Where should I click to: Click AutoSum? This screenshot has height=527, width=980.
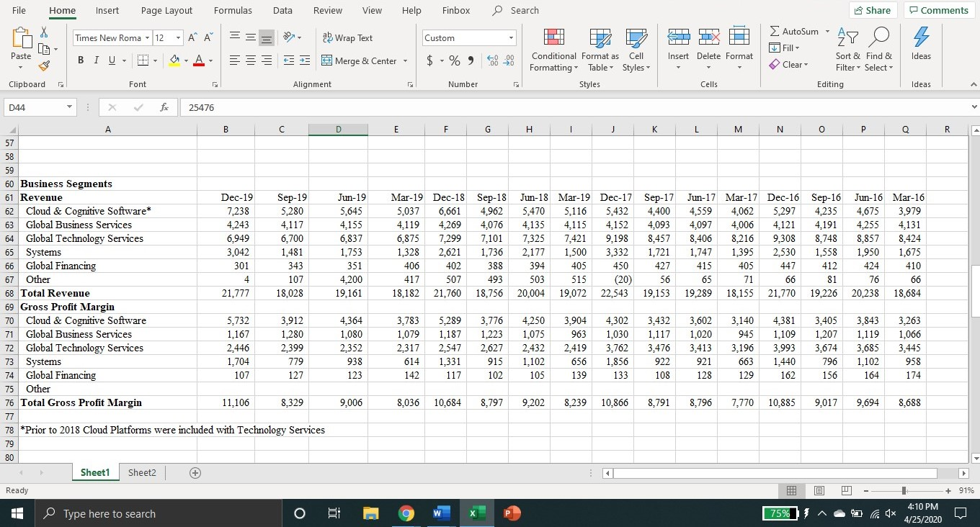(x=793, y=32)
